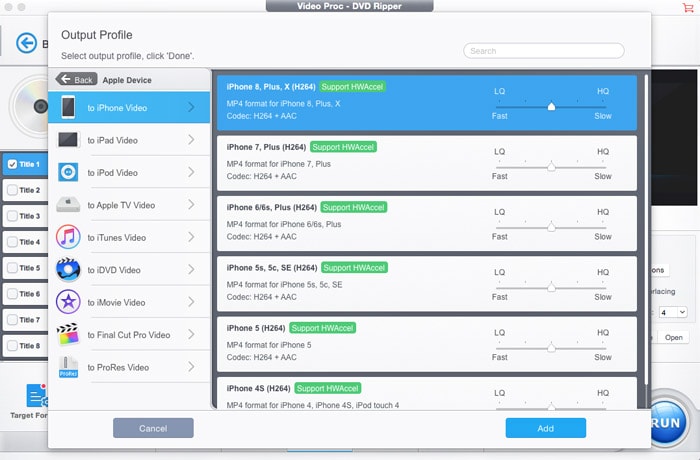Click the Target Format icon
Viewport: 700px width, 460px height.
tap(36, 395)
